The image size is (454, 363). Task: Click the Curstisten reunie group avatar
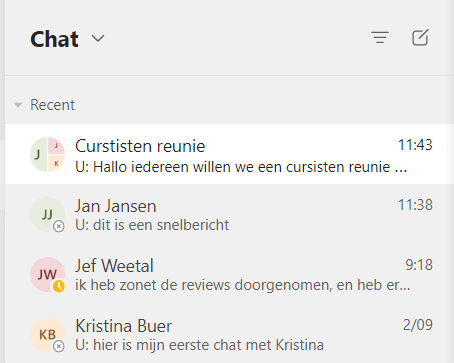(x=47, y=154)
